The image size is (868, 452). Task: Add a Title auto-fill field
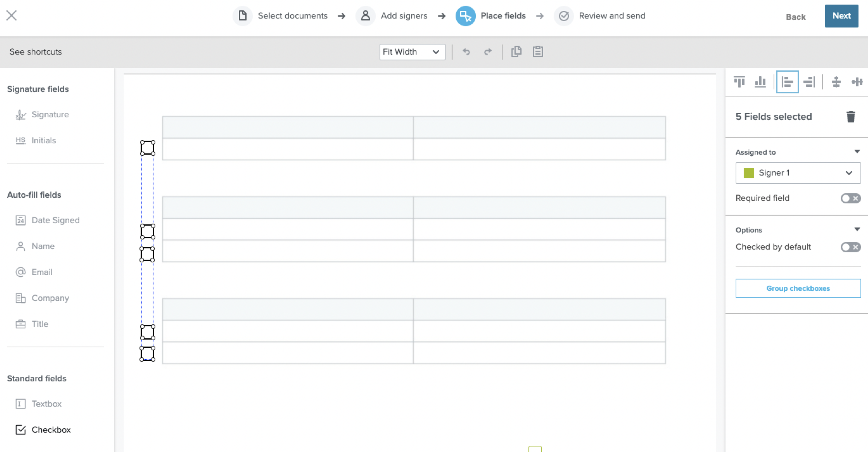click(x=32, y=324)
